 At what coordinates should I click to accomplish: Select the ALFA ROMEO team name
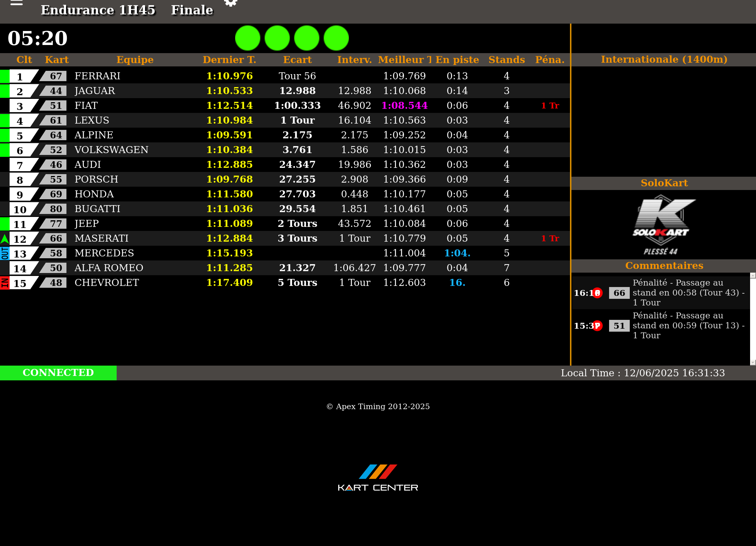[109, 268]
